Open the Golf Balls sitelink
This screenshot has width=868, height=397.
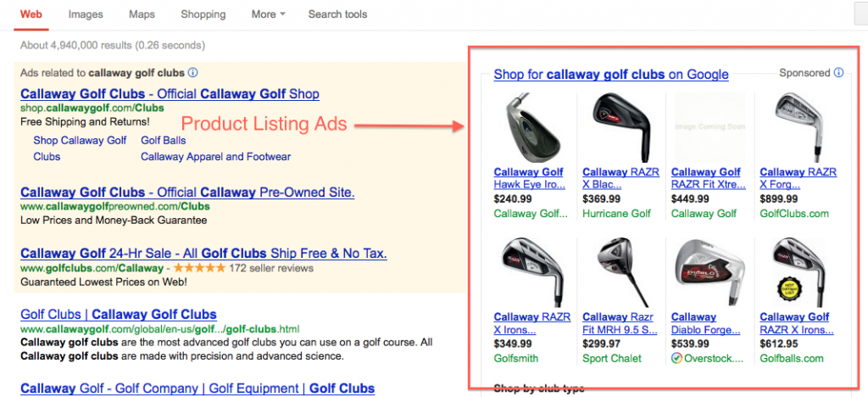coord(164,141)
